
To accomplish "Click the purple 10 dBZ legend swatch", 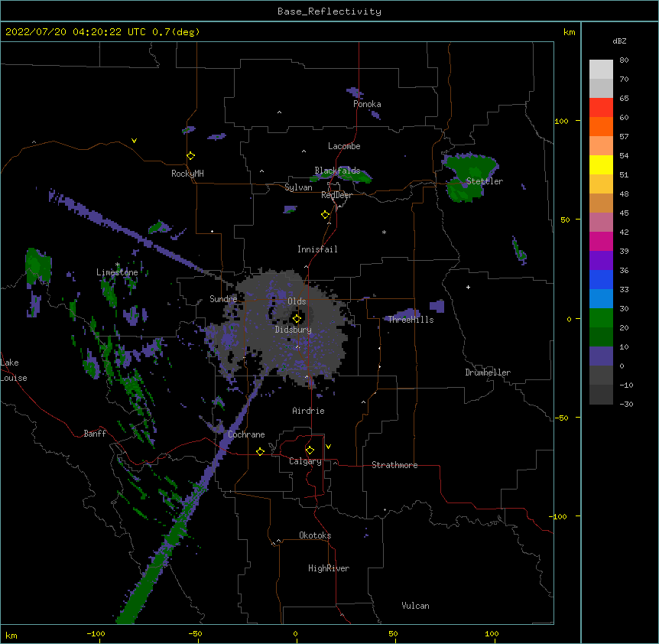I will [601, 356].
